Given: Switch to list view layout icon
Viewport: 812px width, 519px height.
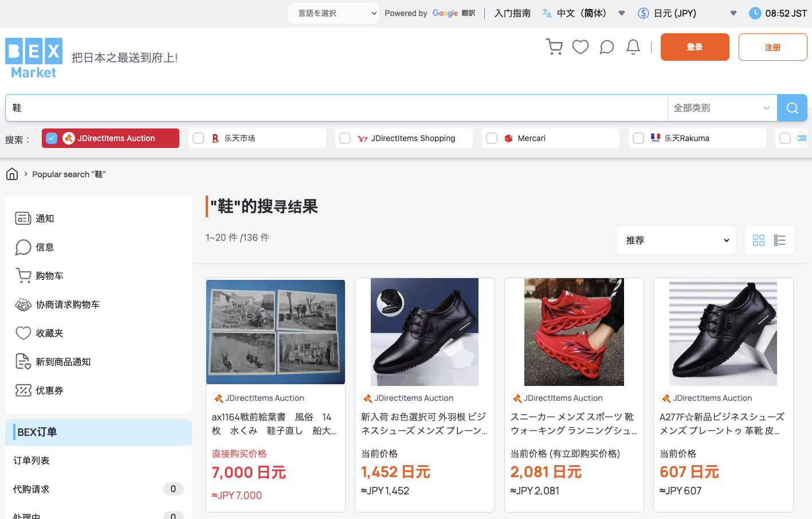Looking at the screenshot, I should pos(780,240).
